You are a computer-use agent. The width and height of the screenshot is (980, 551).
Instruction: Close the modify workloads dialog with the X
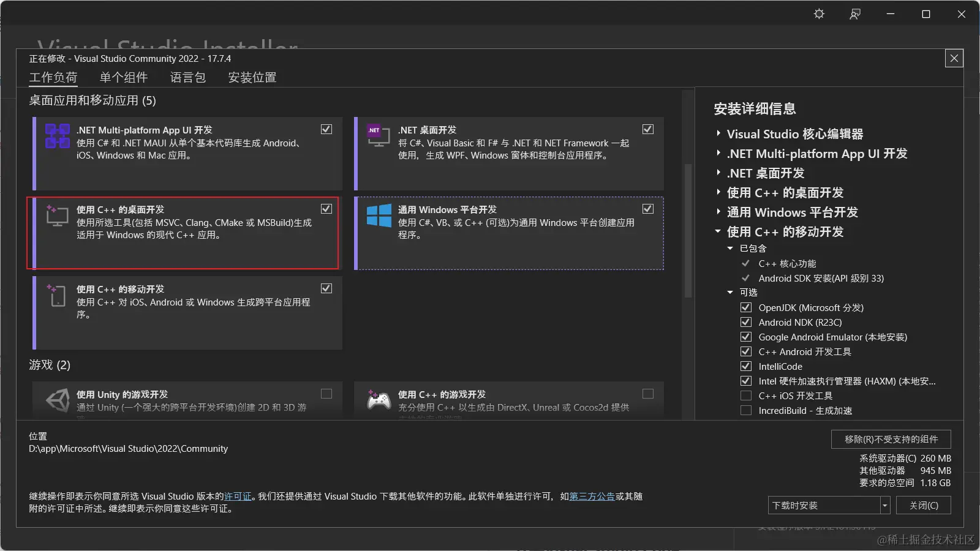tap(954, 58)
